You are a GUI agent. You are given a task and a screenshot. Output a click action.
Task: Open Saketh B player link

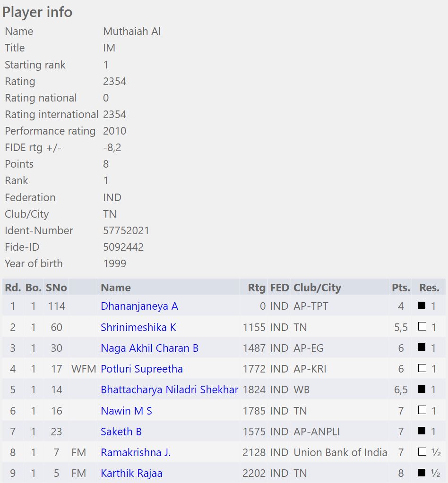pyautogui.click(x=121, y=432)
